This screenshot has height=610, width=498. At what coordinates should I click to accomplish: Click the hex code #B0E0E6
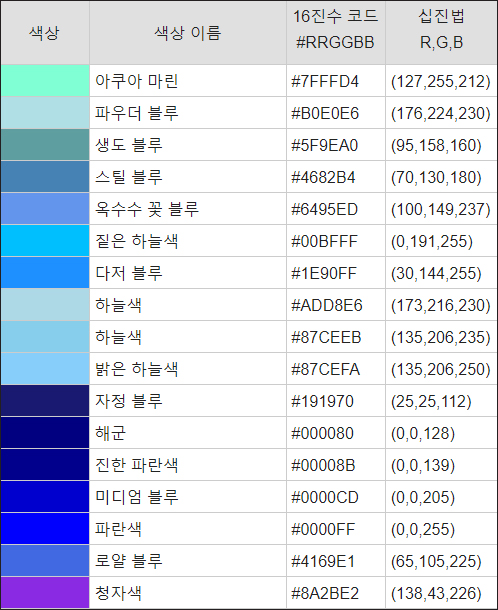tap(325, 114)
